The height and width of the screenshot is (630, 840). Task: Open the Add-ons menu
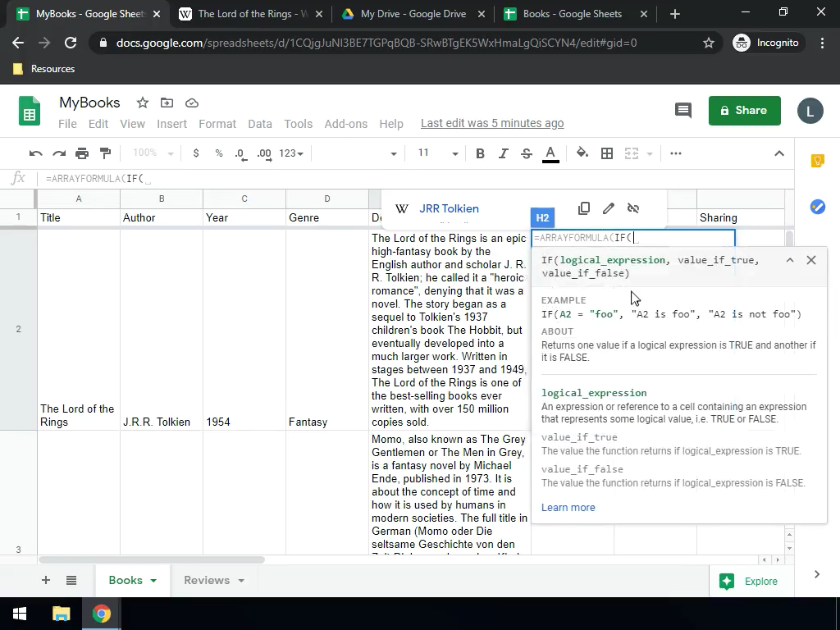pyautogui.click(x=346, y=124)
